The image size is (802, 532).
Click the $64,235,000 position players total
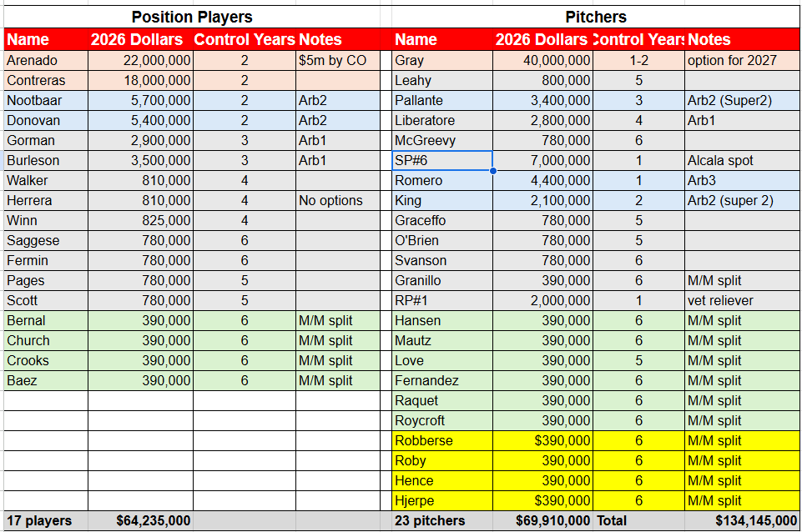tap(140, 521)
